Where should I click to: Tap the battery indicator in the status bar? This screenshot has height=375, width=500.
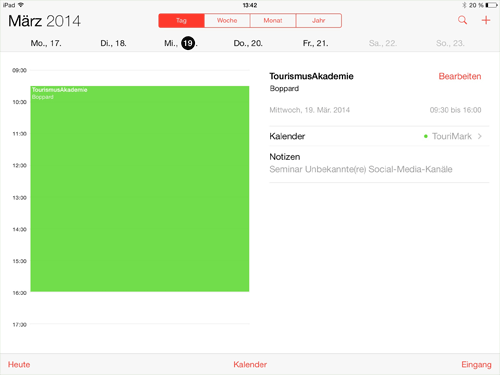coord(491,5)
